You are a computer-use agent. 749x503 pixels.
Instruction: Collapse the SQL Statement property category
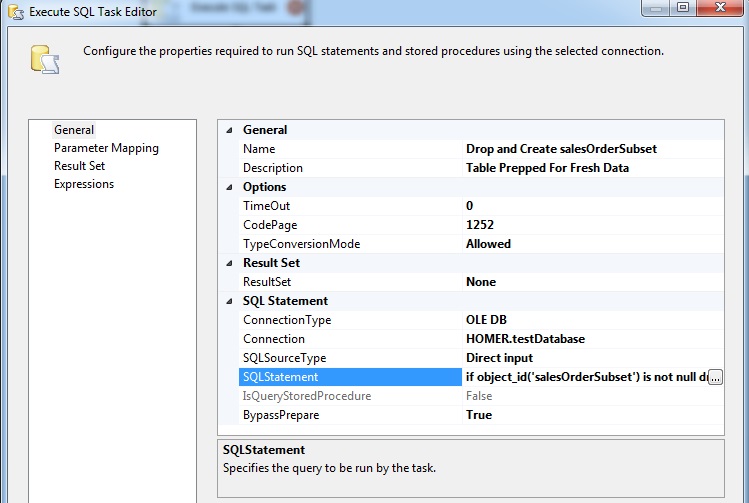click(229, 301)
